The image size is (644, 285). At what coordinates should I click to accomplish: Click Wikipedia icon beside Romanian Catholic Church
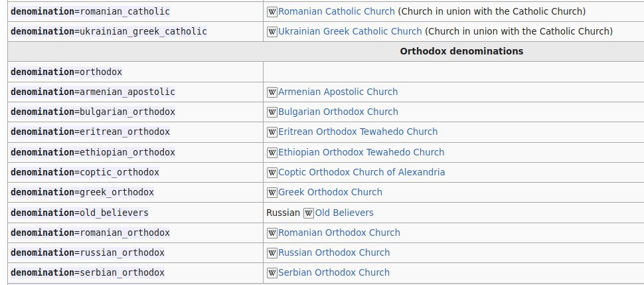pyautogui.click(x=272, y=12)
